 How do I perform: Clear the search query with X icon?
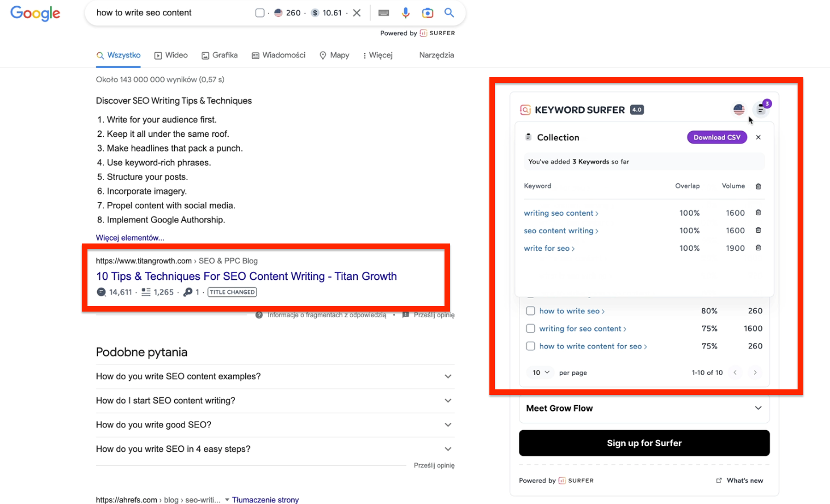[357, 12]
